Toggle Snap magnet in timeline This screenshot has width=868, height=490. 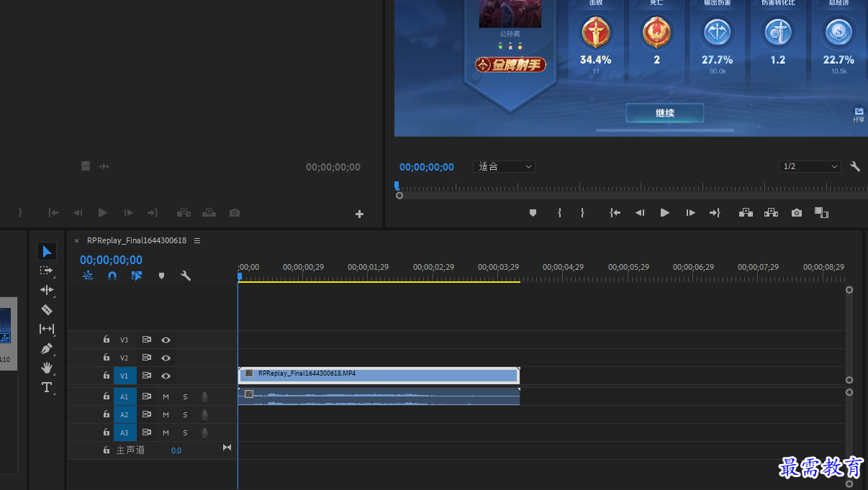112,276
